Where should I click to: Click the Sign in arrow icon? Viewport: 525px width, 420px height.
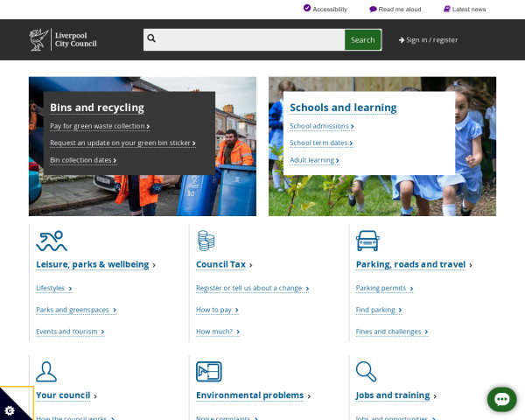tap(402, 40)
